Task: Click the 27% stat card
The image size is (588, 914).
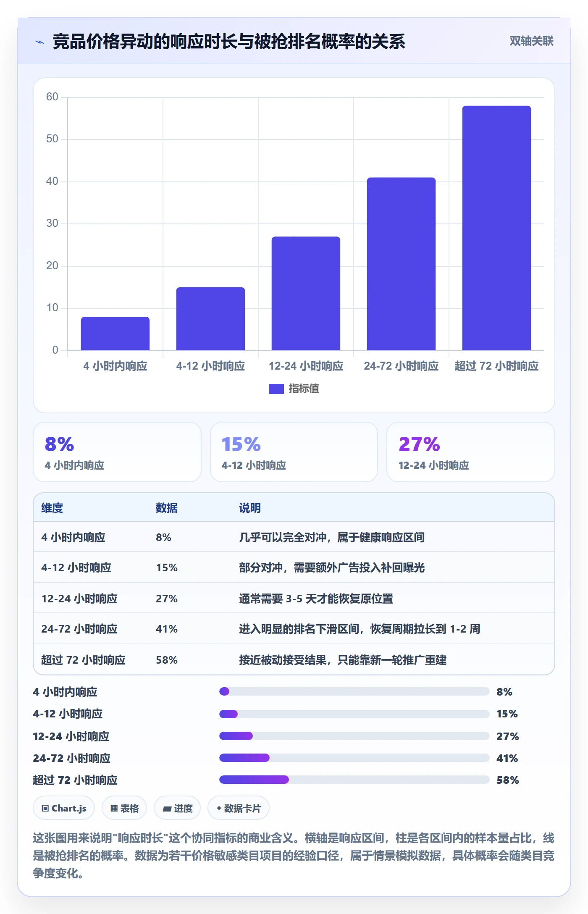Action: (x=471, y=452)
